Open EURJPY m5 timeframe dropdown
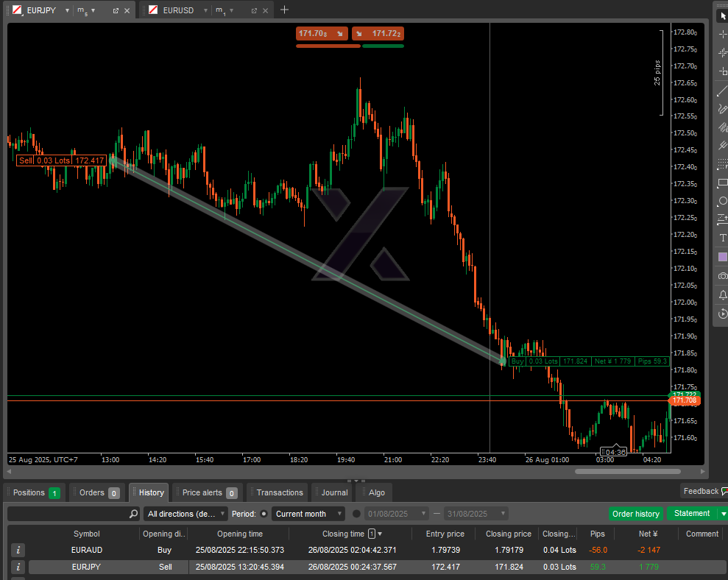This screenshot has height=580, width=728. pos(86,10)
